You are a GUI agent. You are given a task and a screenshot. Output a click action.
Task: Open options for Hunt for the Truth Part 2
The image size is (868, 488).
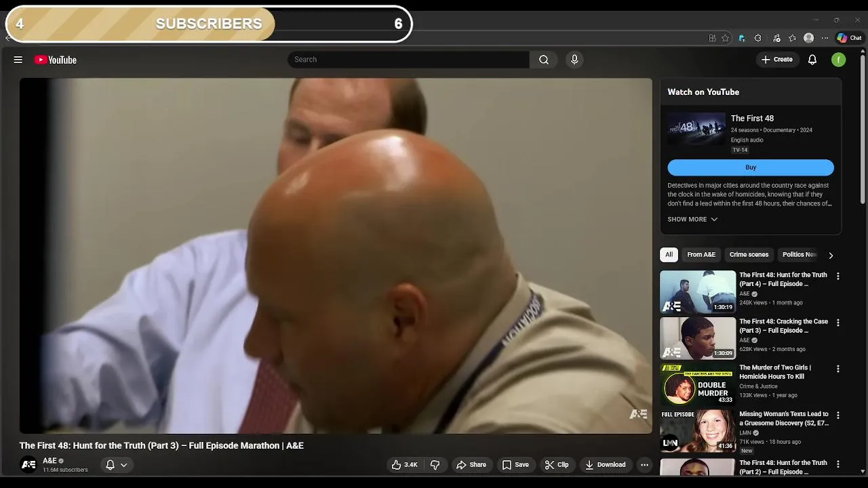pyautogui.click(x=837, y=464)
